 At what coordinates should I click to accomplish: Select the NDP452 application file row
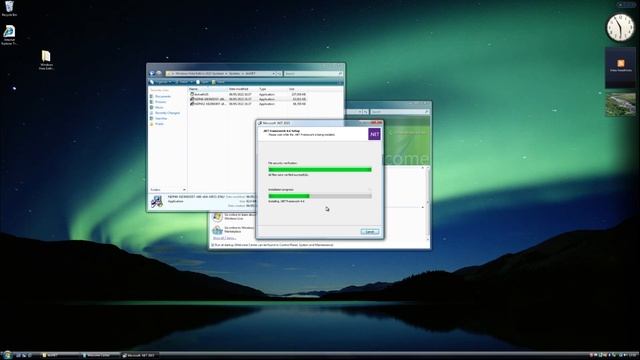(x=248, y=104)
